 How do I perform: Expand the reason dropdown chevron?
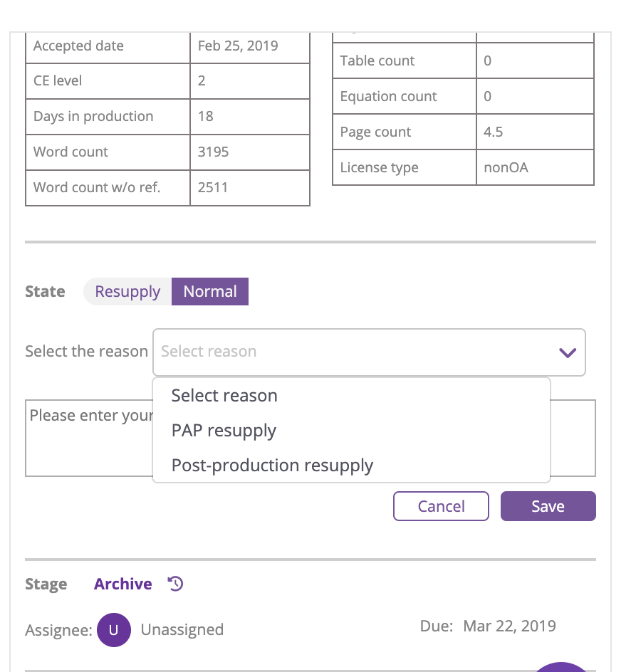[x=568, y=352]
